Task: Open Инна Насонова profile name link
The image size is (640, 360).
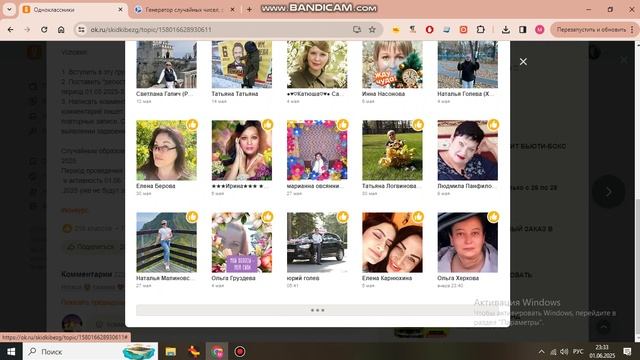Action: [383, 93]
